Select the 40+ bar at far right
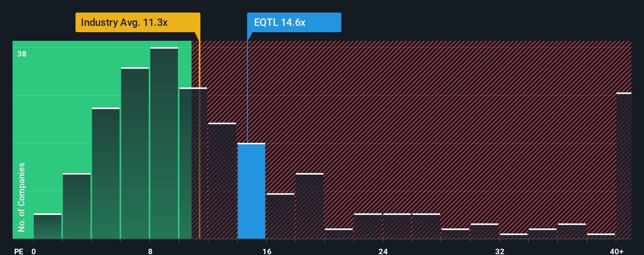The width and height of the screenshot is (644, 255). [624, 166]
